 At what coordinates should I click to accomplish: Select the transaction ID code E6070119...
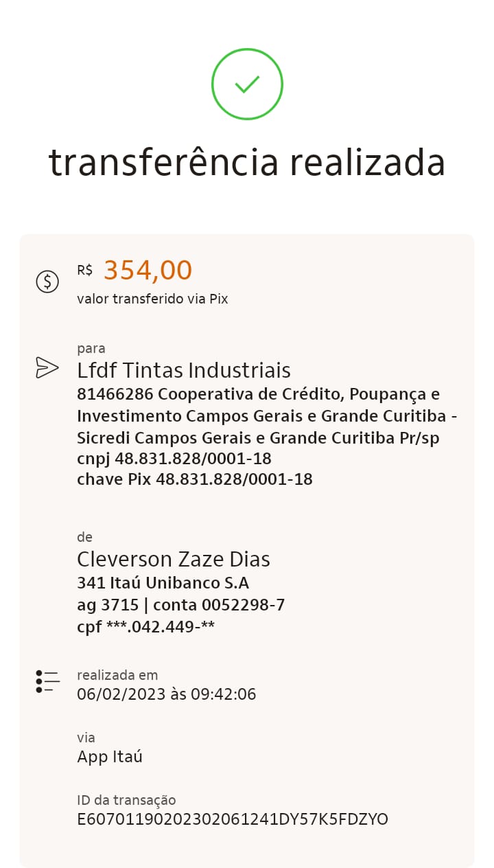233,819
